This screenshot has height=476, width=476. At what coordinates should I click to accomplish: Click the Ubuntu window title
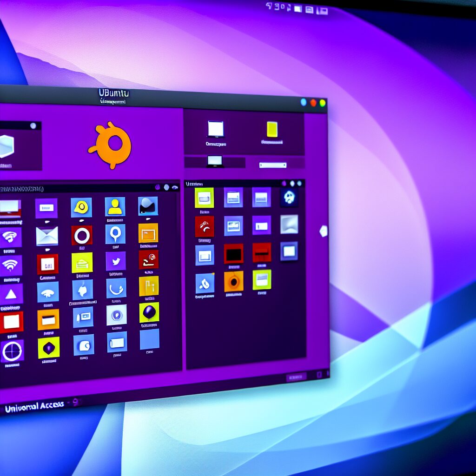tap(113, 93)
